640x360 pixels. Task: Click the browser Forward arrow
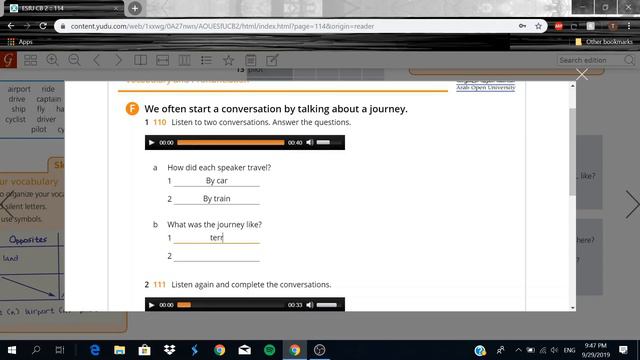pos(27,26)
